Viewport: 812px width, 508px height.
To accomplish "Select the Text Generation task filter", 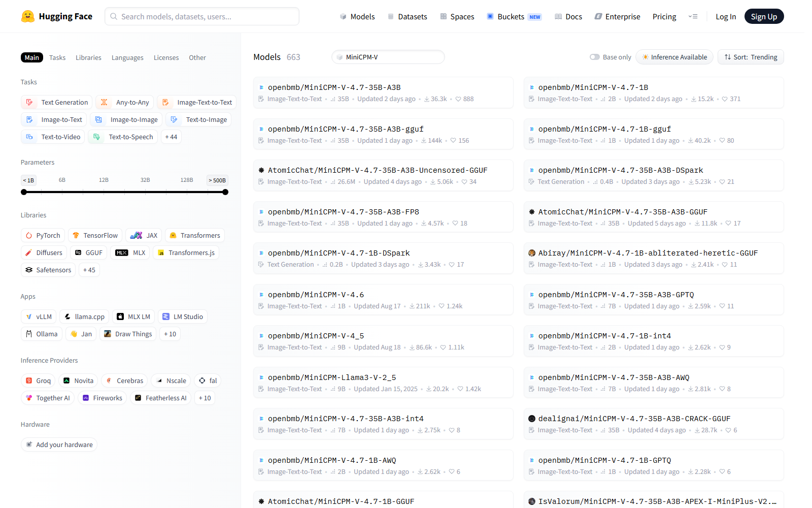I will pyautogui.click(x=56, y=102).
